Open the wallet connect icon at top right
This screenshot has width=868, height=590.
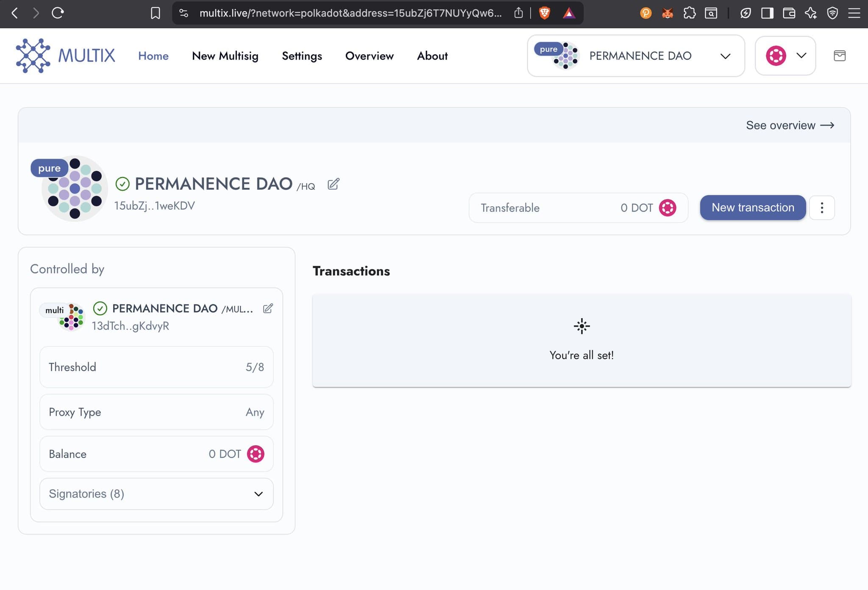[839, 56]
